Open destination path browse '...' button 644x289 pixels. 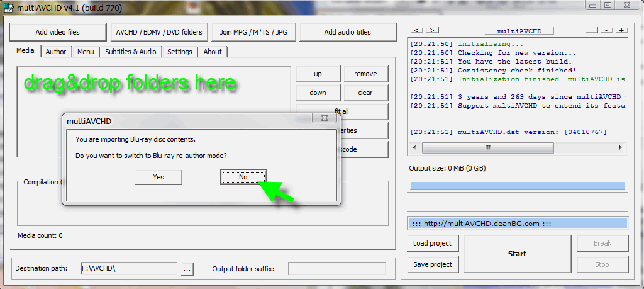187,269
